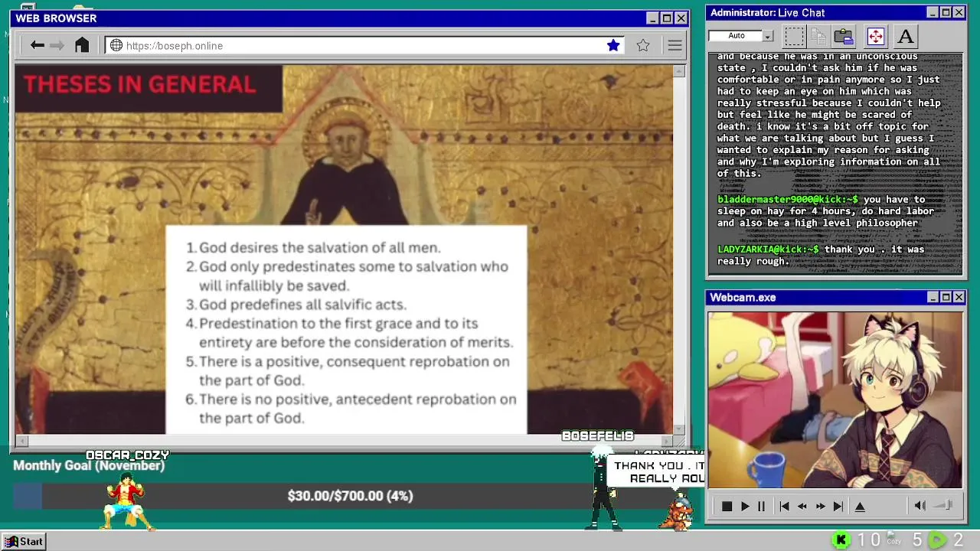Click the Webcam.exe video feed
The width and height of the screenshot is (980, 551).
click(835, 399)
